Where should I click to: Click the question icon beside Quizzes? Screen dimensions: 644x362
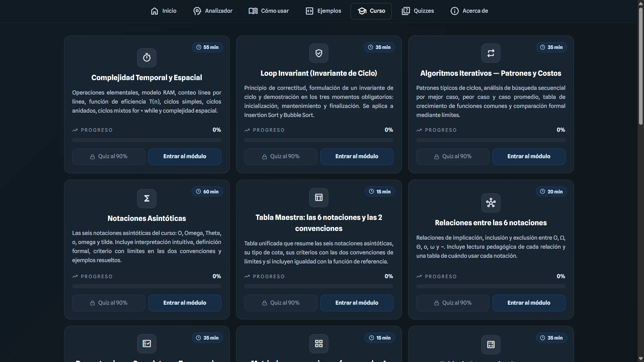(406, 11)
